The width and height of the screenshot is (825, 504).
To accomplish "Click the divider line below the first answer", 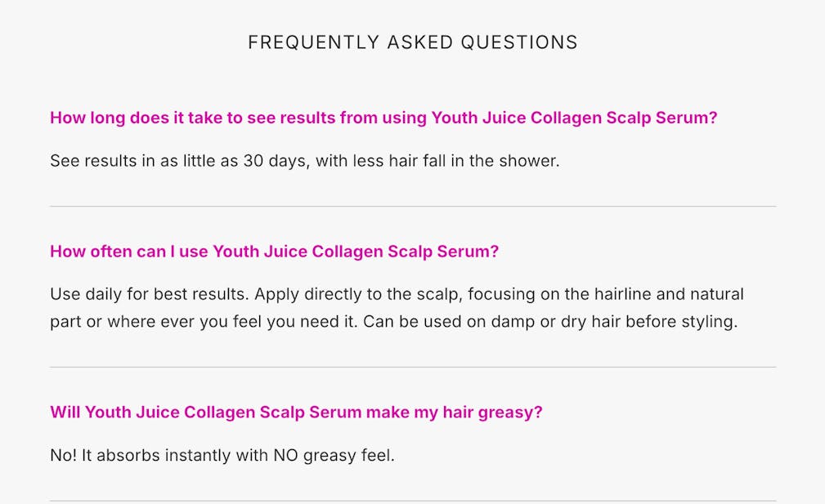I will coord(413,207).
